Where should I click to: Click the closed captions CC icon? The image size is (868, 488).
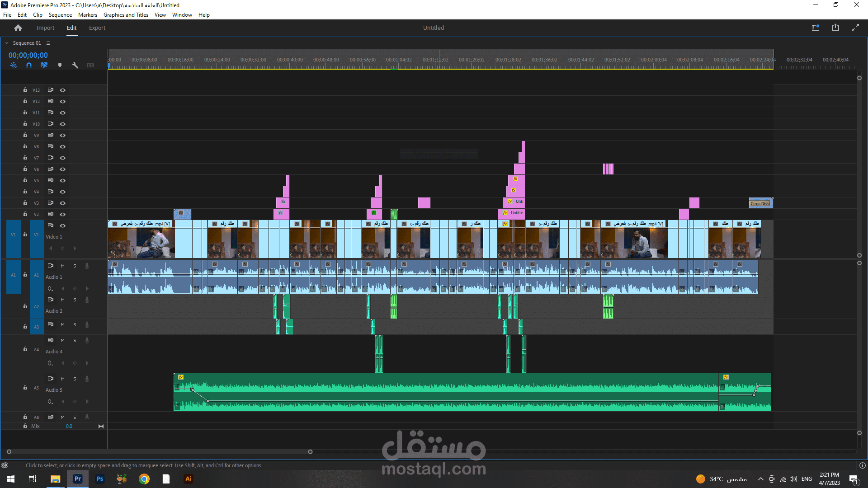tap(90, 65)
